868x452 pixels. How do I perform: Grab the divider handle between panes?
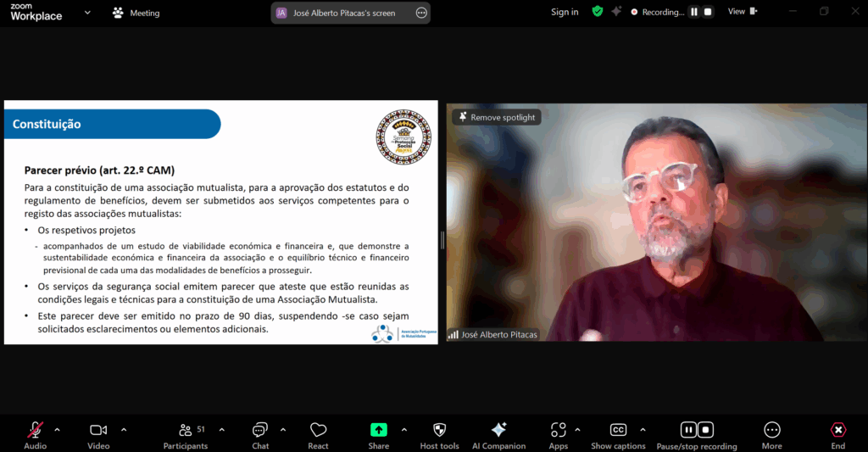pyautogui.click(x=442, y=240)
